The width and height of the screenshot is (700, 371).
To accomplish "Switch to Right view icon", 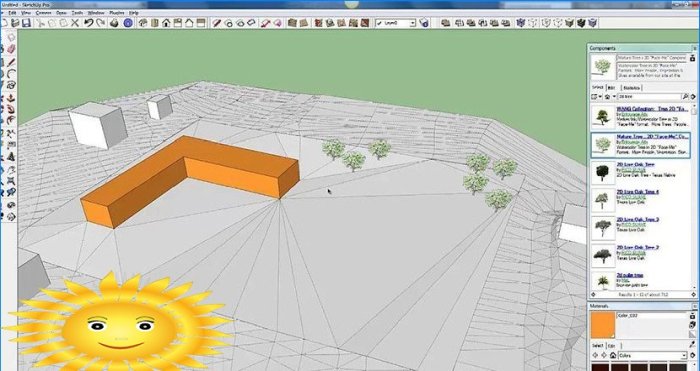I will 178,23.
